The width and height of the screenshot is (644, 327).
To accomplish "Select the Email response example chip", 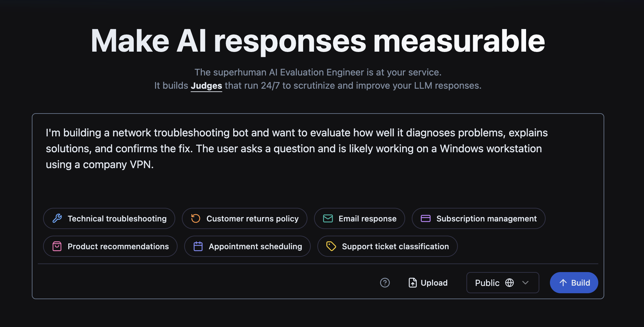I will tap(359, 218).
